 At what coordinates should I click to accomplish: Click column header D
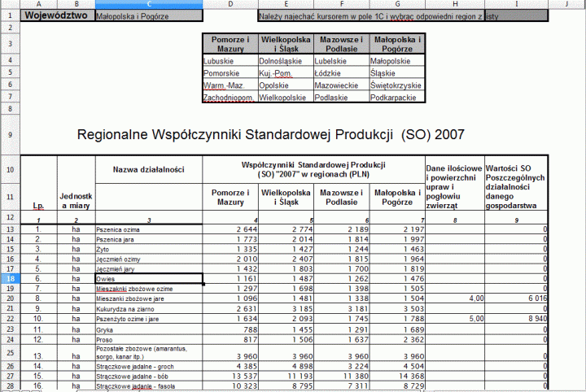[230, 4]
